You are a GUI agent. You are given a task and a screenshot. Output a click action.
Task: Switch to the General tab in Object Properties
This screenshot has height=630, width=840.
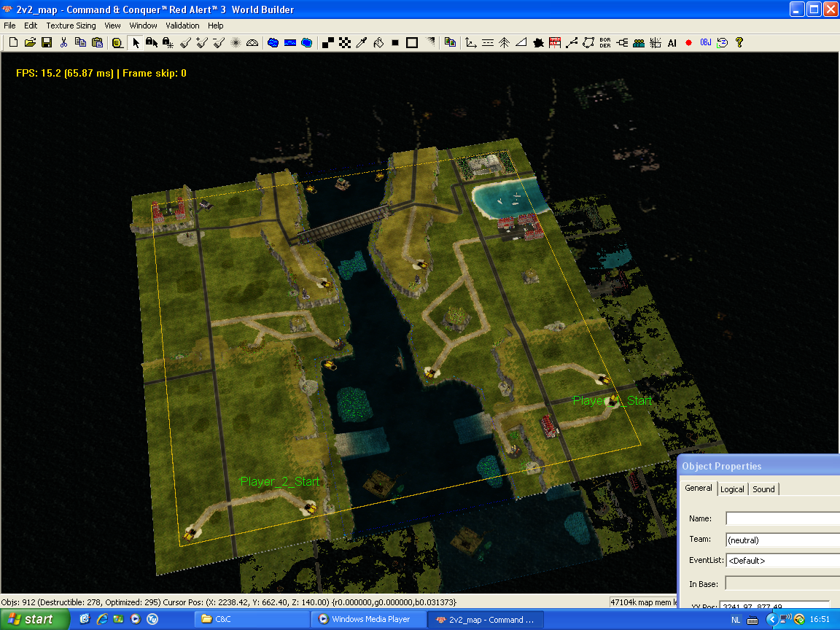pyautogui.click(x=699, y=488)
